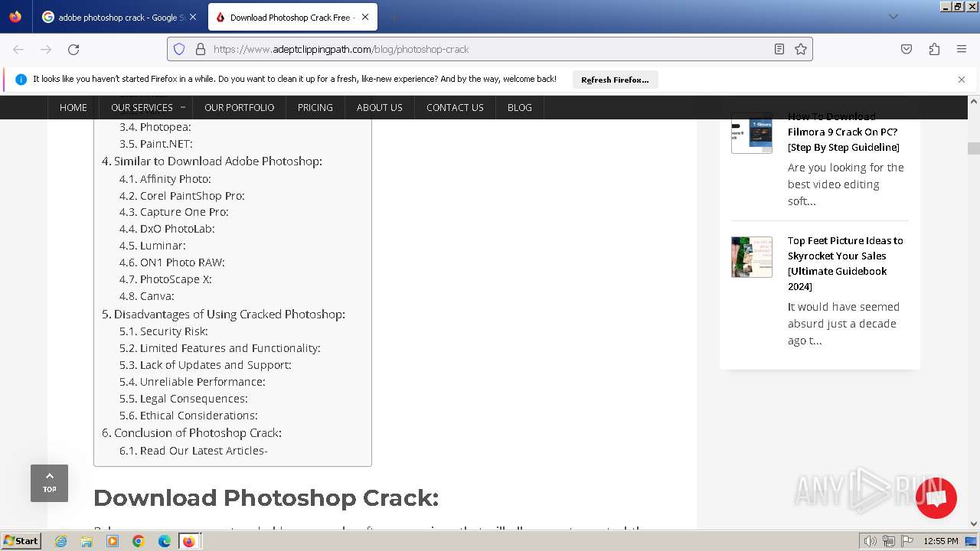
Task: Open Ethical Considerations contents link
Action: click(188, 416)
